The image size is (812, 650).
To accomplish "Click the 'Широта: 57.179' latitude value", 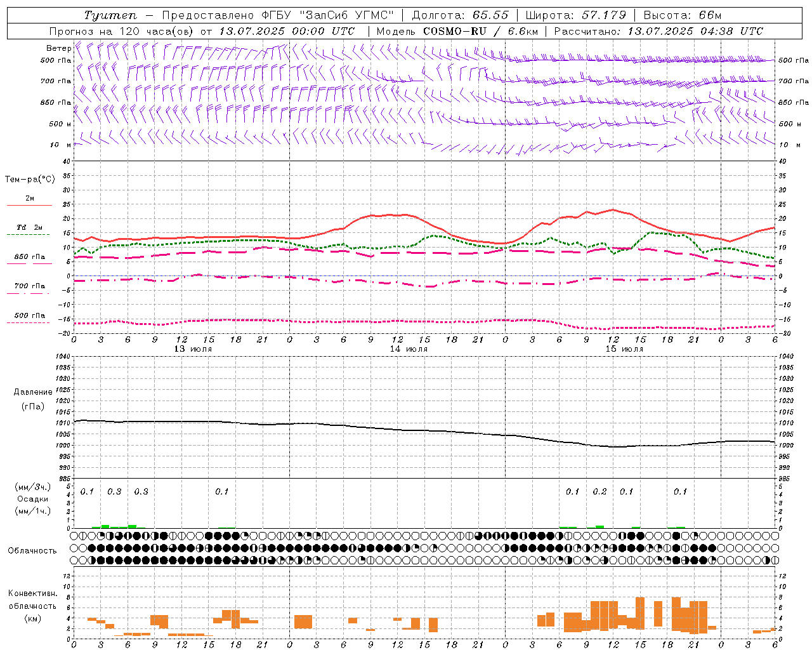I will click(x=575, y=15).
